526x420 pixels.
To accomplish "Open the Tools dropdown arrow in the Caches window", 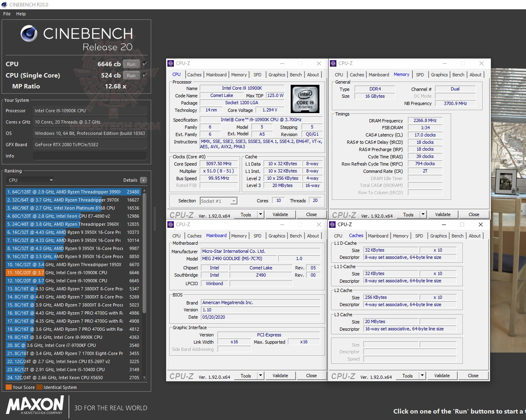I will tap(423, 376).
